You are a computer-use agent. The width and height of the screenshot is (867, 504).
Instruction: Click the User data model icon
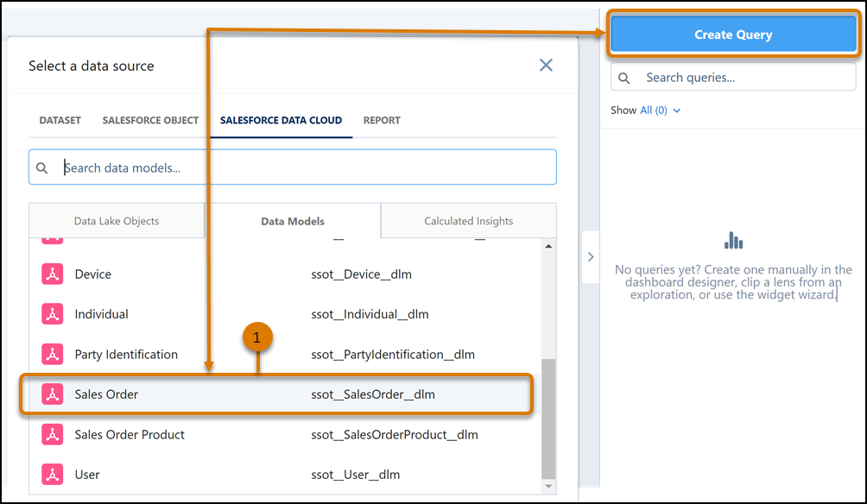click(x=53, y=474)
